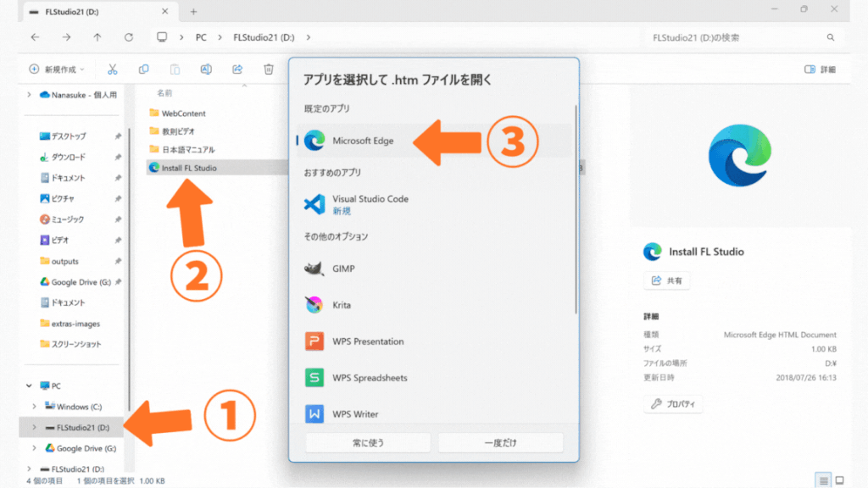Choose Krita from other options
The image size is (868, 488).
click(x=434, y=305)
